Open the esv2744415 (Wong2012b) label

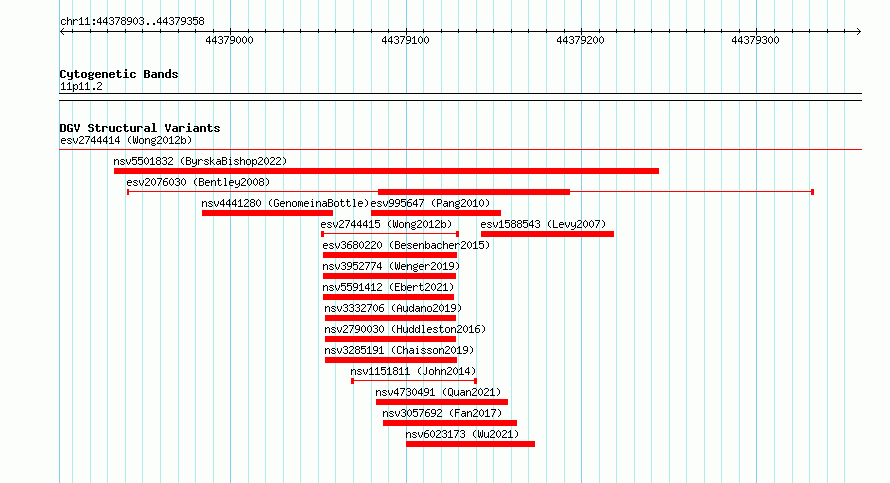[387, 224]
